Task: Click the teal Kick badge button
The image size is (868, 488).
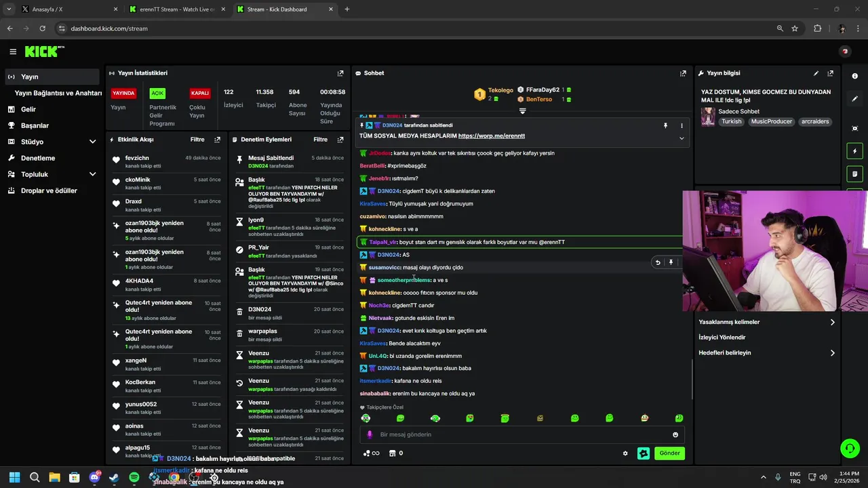Action: click(x=644, y=453)
